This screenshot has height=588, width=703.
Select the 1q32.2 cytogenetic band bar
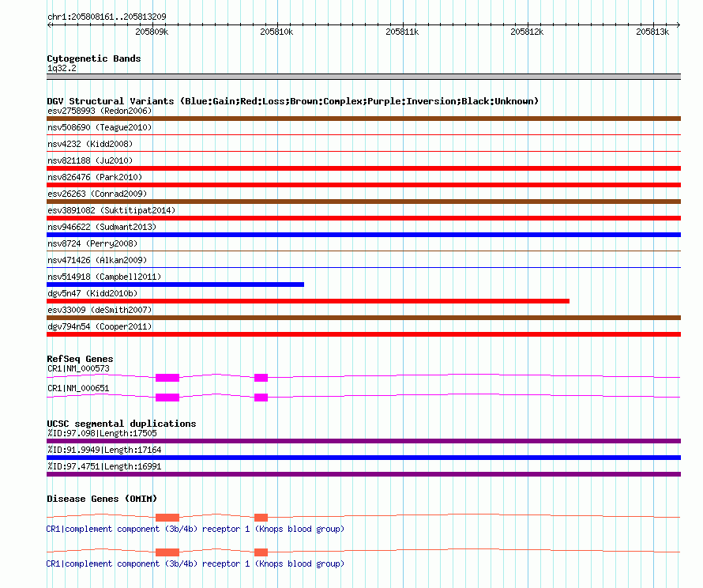tap(363, 77)
